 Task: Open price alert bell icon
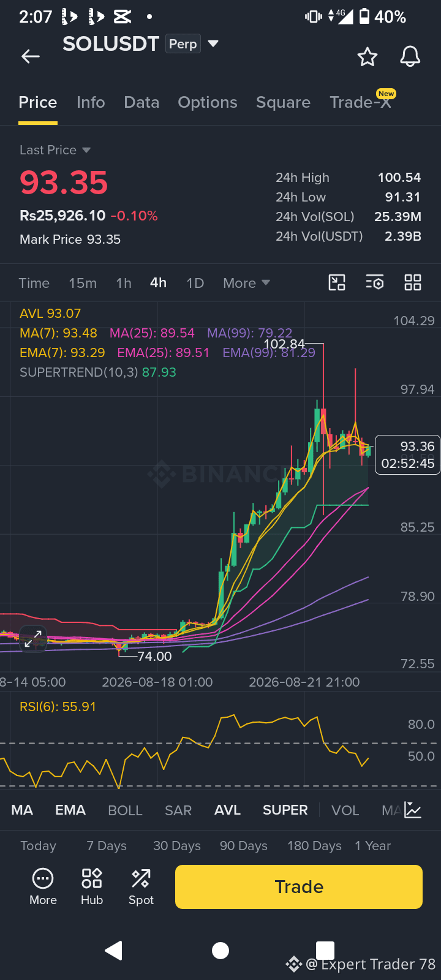coord(410,56)
